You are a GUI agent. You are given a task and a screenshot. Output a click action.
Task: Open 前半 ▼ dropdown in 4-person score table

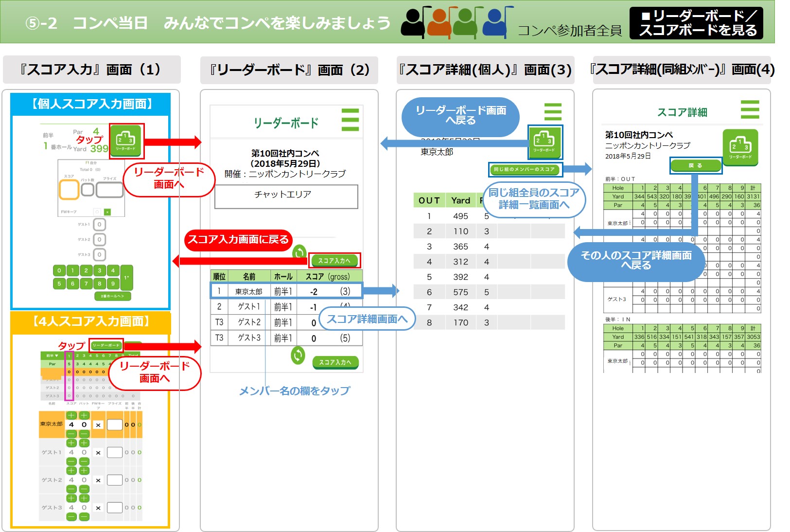tap(52, 356)
